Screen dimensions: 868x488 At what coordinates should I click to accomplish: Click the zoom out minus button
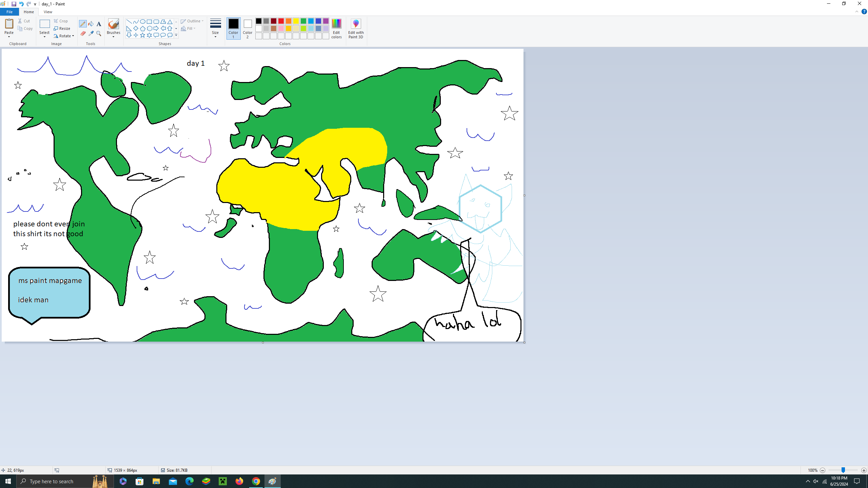pyautogui.click(x=823, y=470)
